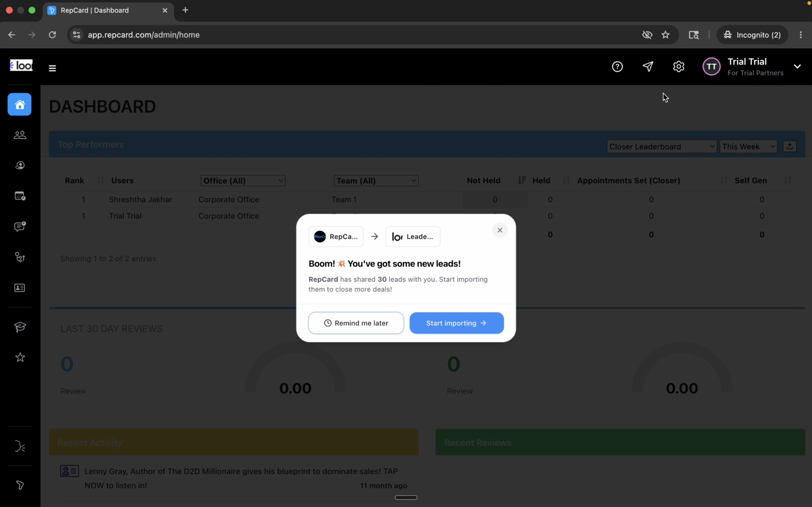Click the eye-slash tracking icon in address bar
This screenshot has width=812, height=507.
tap(647, 35)
